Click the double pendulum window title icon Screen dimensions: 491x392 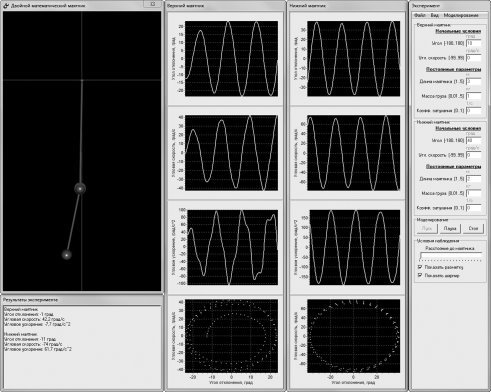pyautogui.click(x=6, y=5)
